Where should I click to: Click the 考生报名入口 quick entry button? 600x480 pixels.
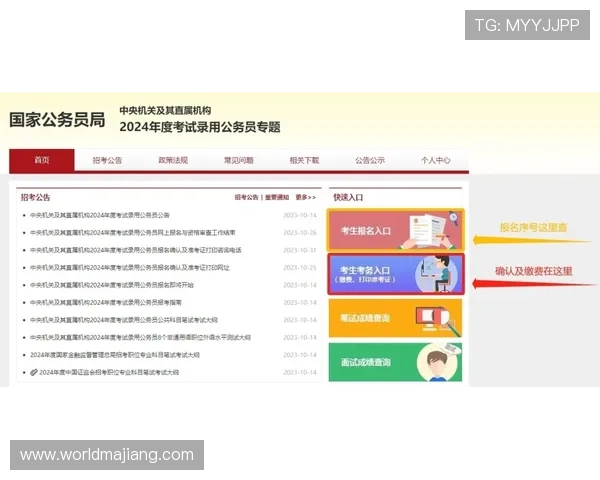396,230
